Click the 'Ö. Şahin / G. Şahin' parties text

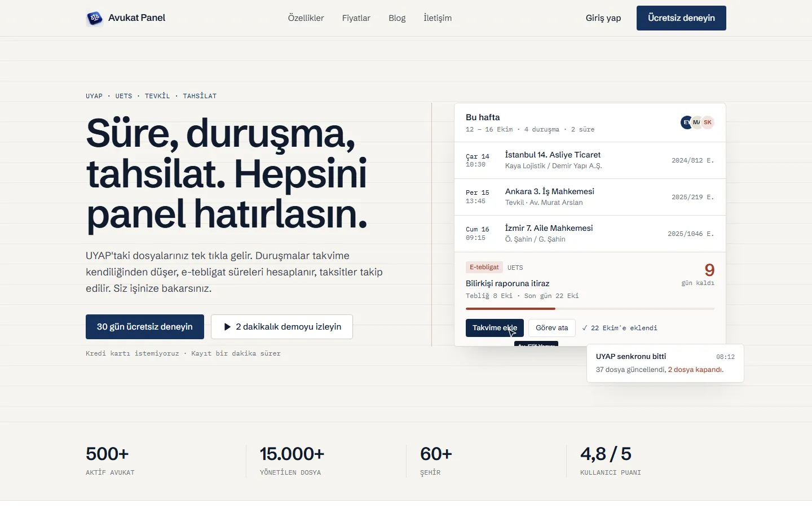click(x=535, y=239)
